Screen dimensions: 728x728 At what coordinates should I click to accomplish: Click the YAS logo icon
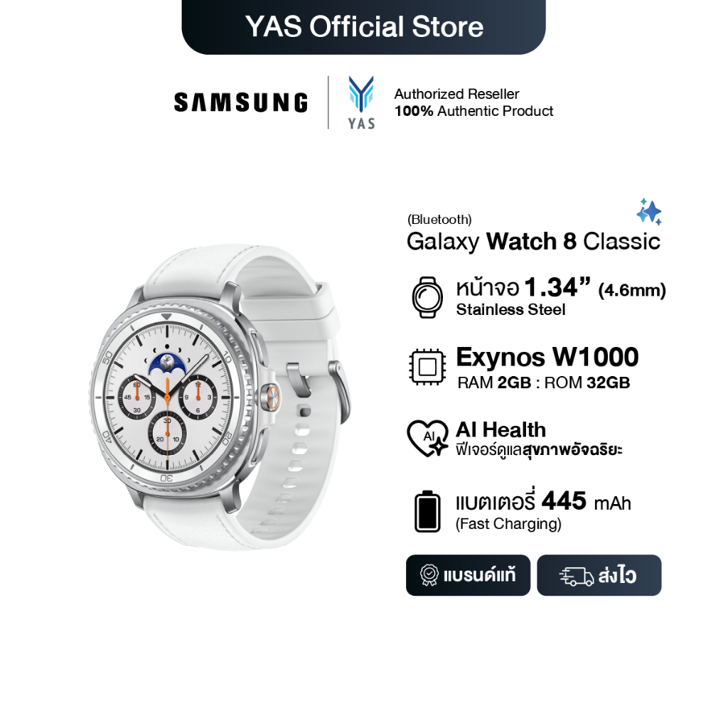point(361,102)
